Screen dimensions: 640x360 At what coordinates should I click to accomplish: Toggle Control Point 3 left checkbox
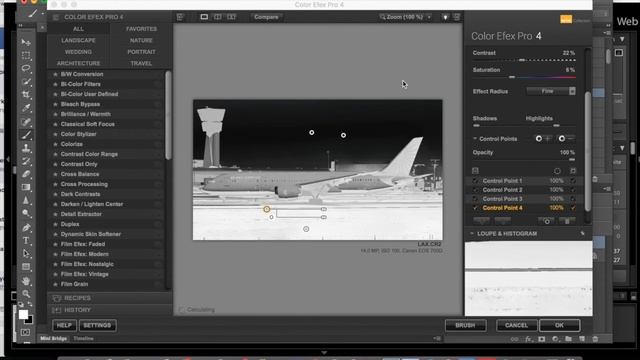tap(475, 199)
